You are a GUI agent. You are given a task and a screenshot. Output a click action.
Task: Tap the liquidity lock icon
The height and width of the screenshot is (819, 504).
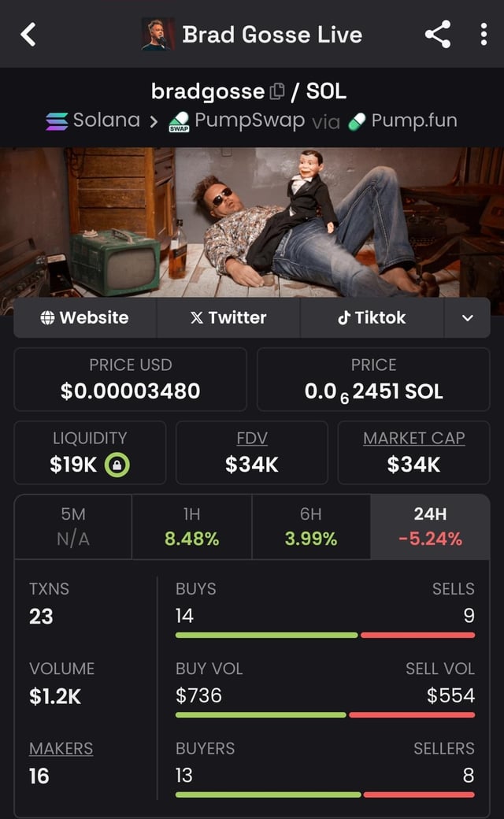pyautogui.click(x=117, y=465)
